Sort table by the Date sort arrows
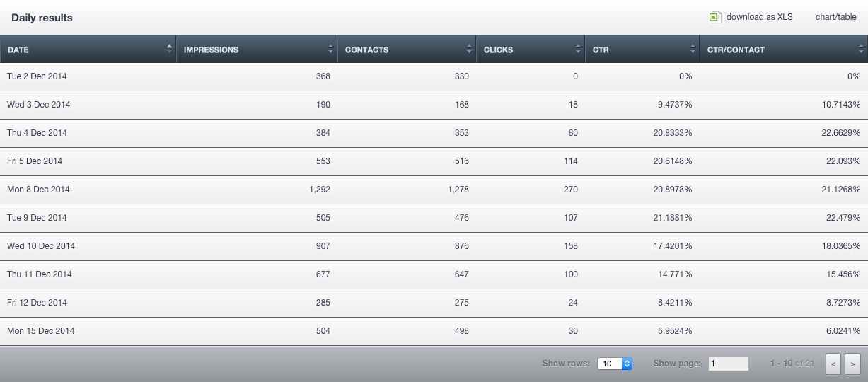Screen dimensions: 868x382 point(169,49)
